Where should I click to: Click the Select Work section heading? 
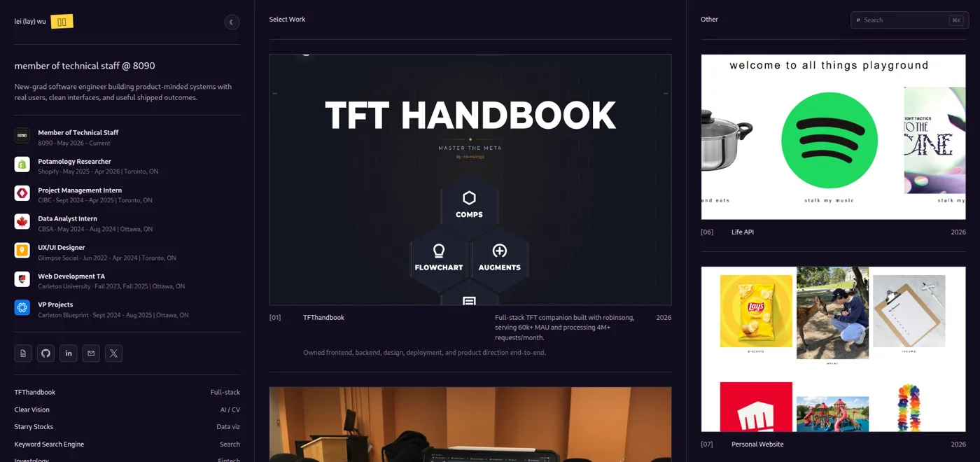287,20
